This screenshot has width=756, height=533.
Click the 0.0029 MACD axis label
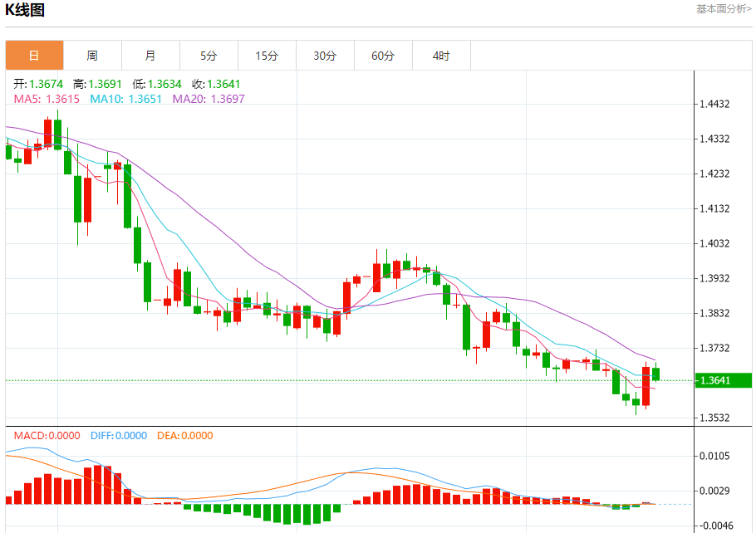pos(714,491)
